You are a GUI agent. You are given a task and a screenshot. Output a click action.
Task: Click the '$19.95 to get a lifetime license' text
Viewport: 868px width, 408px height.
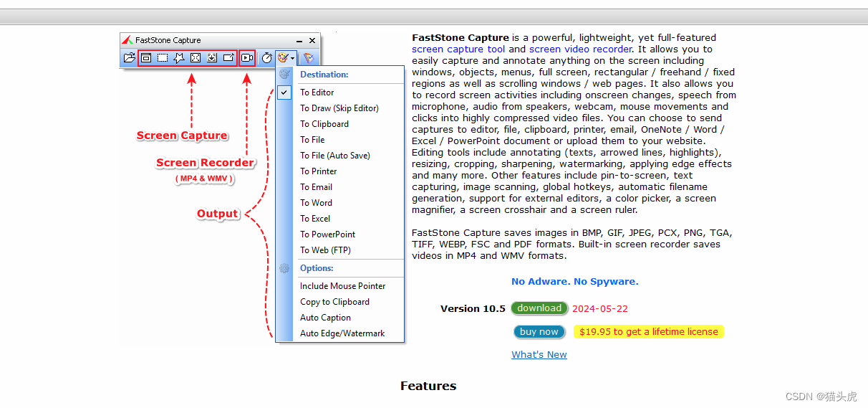pyautogui.click(x=649, y=332)
